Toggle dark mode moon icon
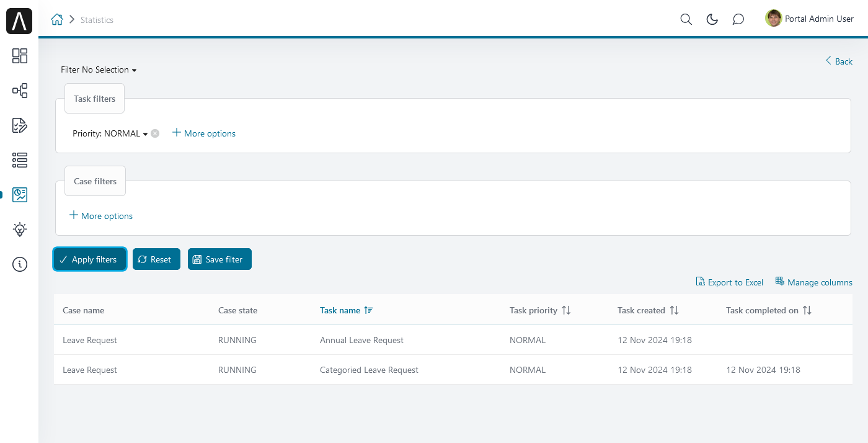Screen dimensions: 868x443 712,19
